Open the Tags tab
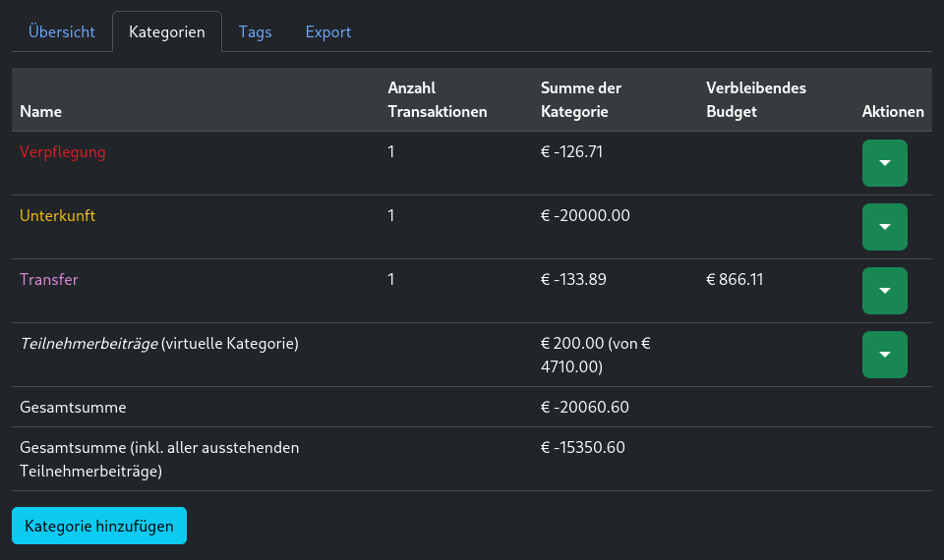944x560 pixels. 255,31
